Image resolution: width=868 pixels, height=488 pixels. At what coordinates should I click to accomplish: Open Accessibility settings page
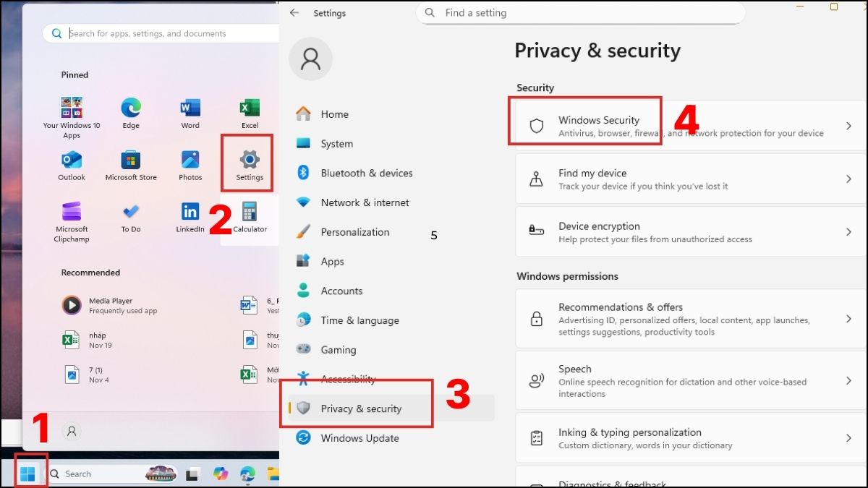[391, 380]
